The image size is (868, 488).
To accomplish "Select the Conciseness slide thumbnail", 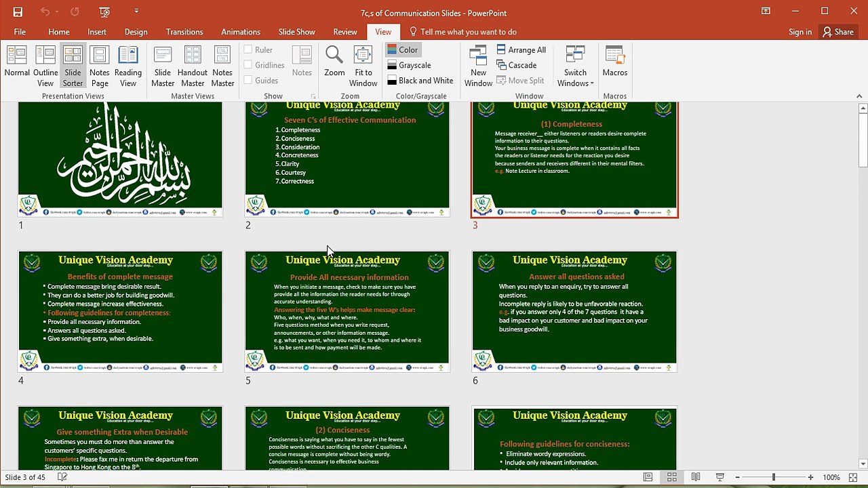I will [347, 438].
